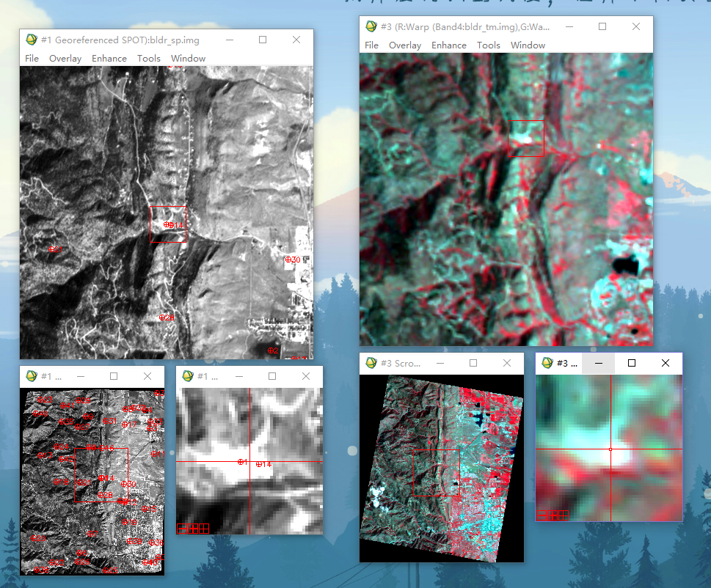711x588 pixels.
Task: Click red zoom box in SPOT main image
Action: pos(168,224)
